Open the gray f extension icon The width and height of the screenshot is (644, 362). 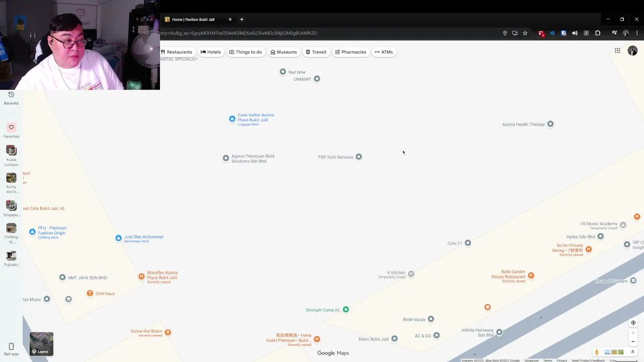[586, 33]
